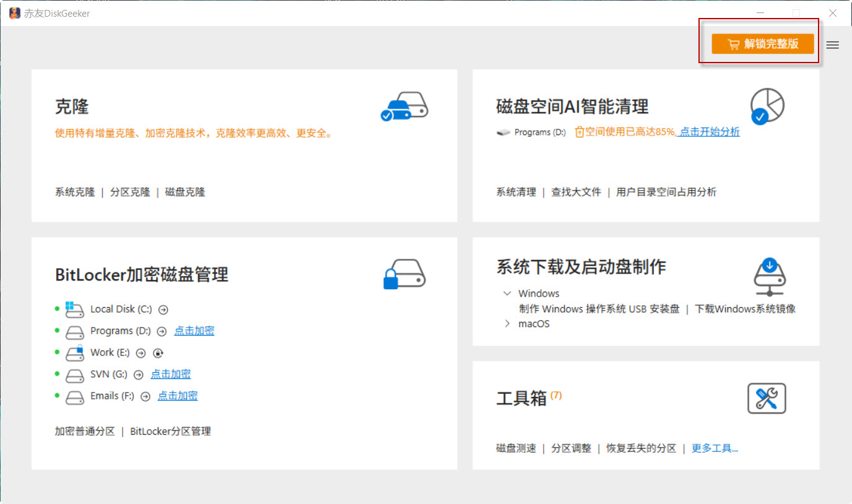Click the lock icon beside Work (E:)

159,353
